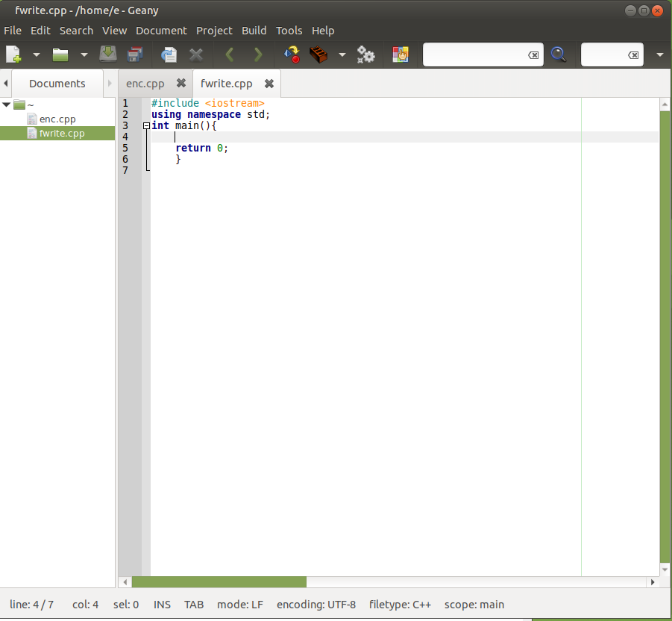The width and height of the screenshot is (672, 621).
Task: Click the horizontal scrollbar right arrow
Action: pyautogui.click(x=653, y=582)
